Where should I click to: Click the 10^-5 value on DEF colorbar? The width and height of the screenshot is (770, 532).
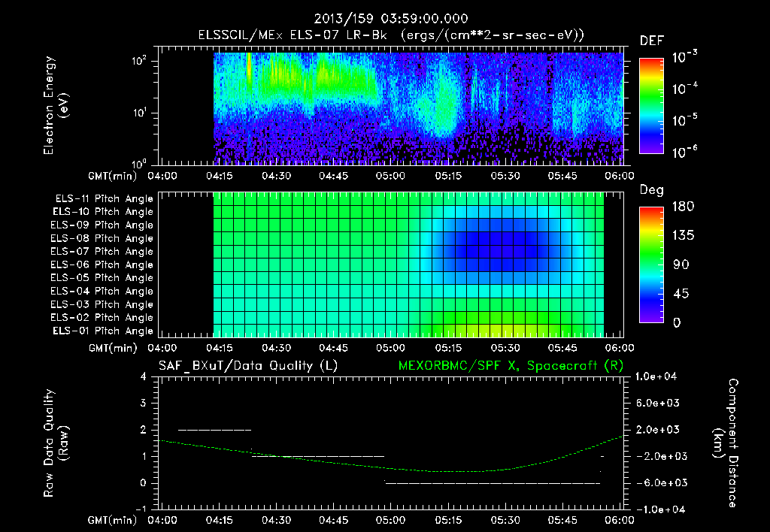point(685,119)
